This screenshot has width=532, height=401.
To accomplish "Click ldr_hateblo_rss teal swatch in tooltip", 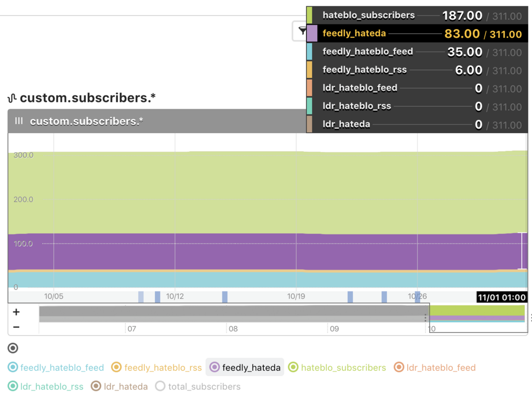I will [x=310, y=106].
